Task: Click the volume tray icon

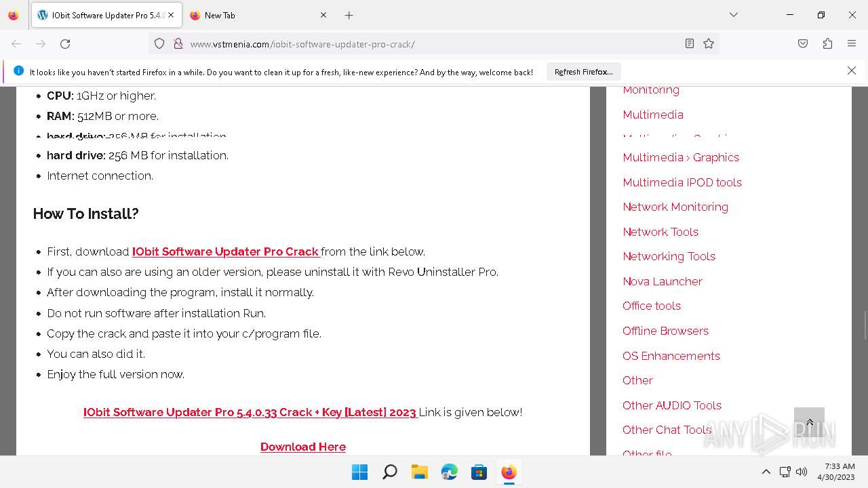Action: (802, 472)
